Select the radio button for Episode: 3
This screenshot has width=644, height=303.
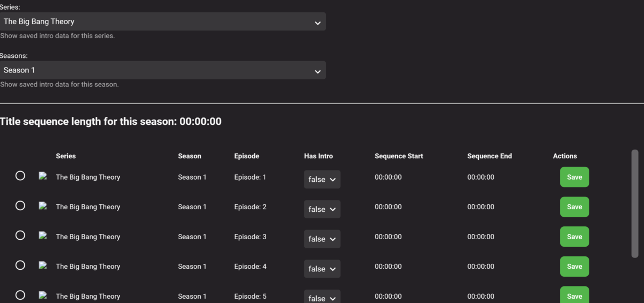pyautogui.click(x=20, y=235)
